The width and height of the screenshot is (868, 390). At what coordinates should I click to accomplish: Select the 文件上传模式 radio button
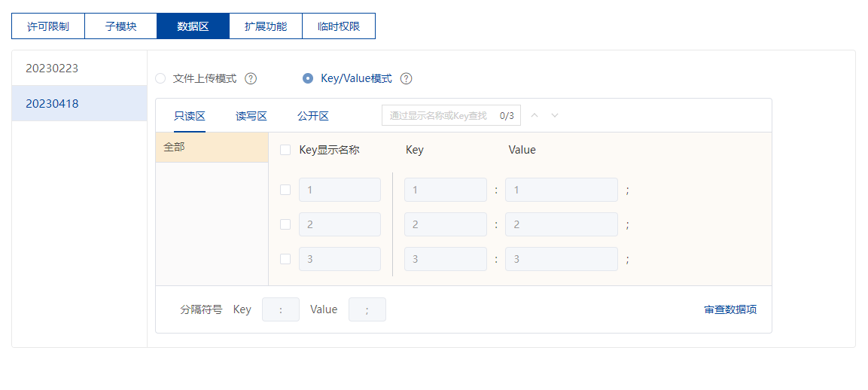(x=160, y=78)
